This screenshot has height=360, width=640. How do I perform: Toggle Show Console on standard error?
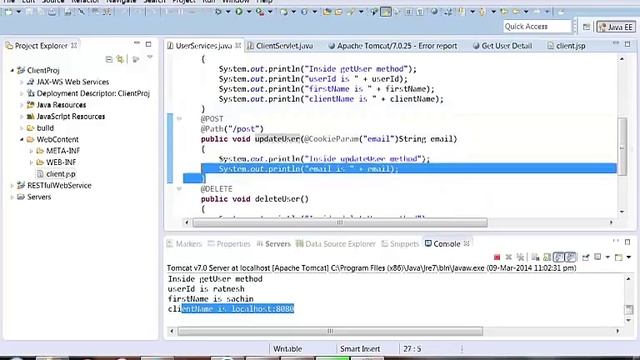coord(570,257)
